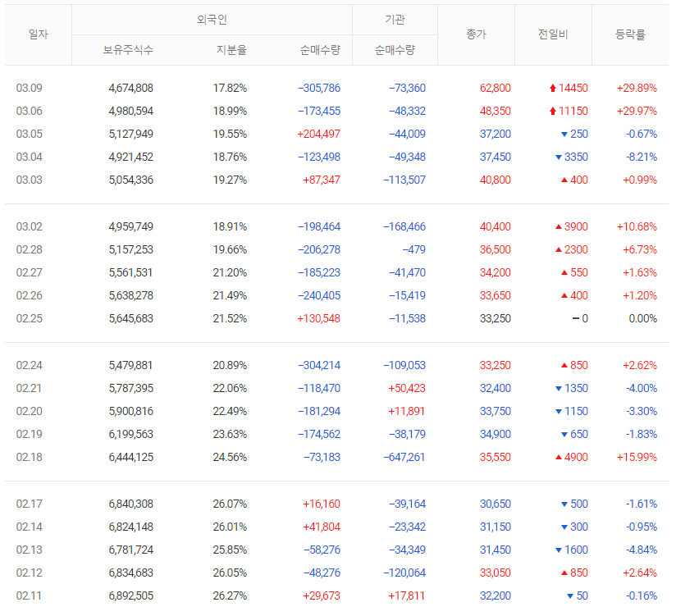Screen dimensions: 676x616
Task: Click the down arrow beside 250
Action: click(x=564, y=135)
